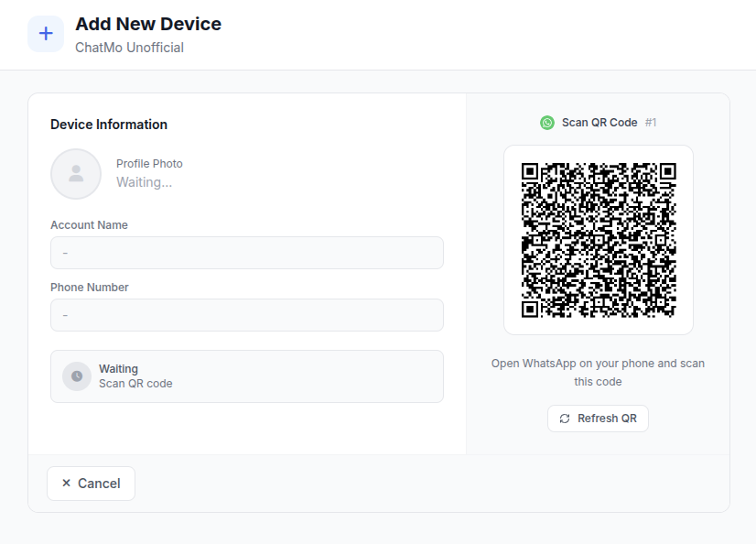
Task: Click the Phone Number label
Action: tap(90, 288)
